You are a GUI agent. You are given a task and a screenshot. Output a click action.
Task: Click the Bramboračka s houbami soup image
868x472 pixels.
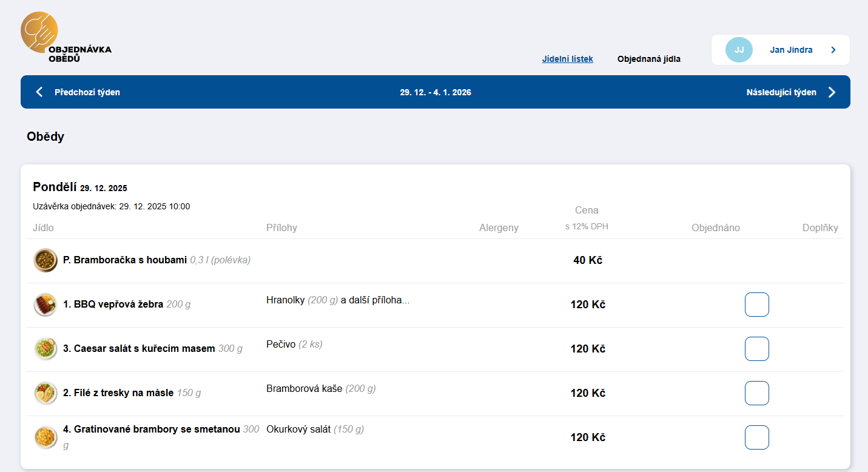pos(45,260)
